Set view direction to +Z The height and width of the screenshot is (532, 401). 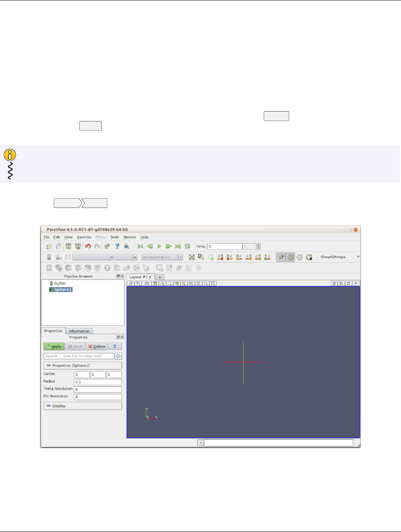pos(258,257)
